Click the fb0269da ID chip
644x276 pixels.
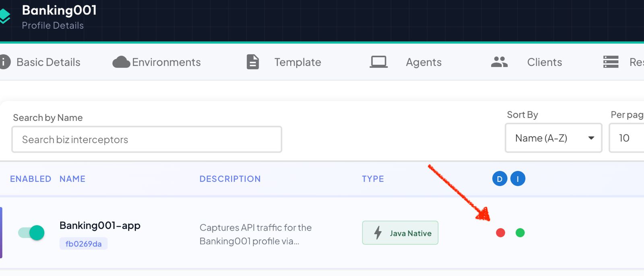pyautogui.click(x=83, y=244)
